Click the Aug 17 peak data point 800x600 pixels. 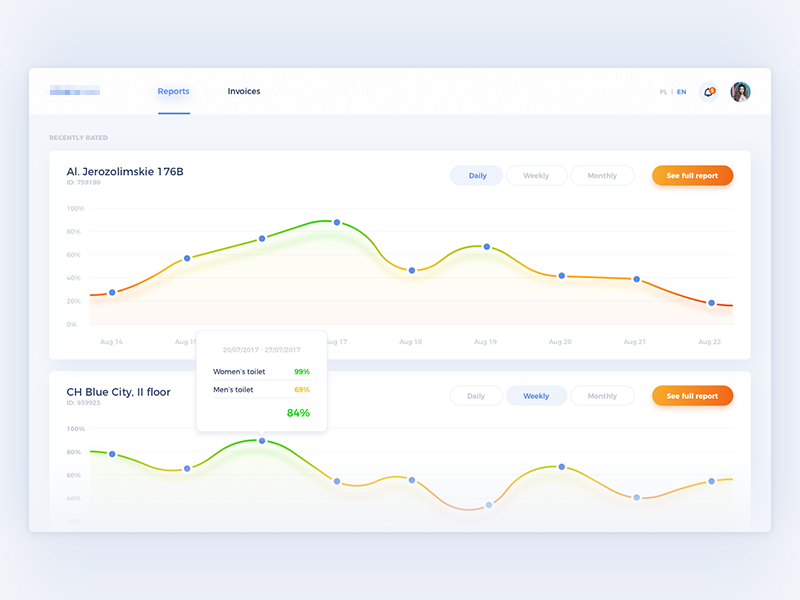(x=335, y=221)
